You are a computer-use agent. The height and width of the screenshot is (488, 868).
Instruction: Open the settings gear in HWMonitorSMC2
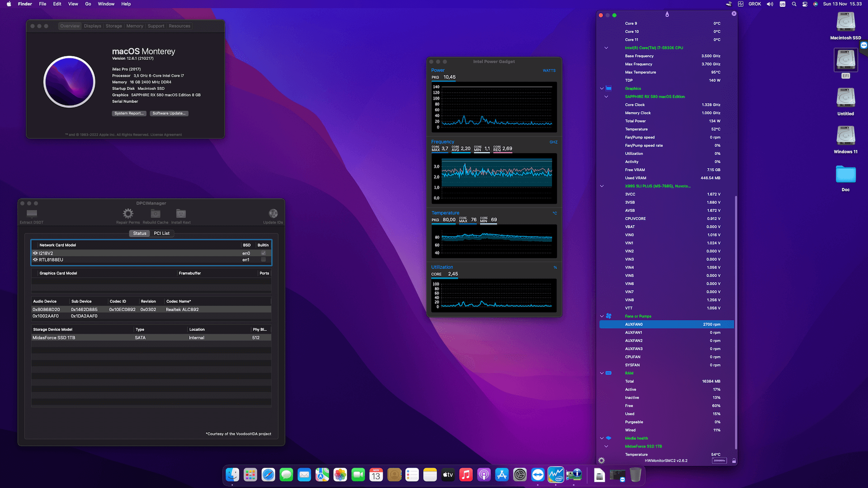click(601, 460)
